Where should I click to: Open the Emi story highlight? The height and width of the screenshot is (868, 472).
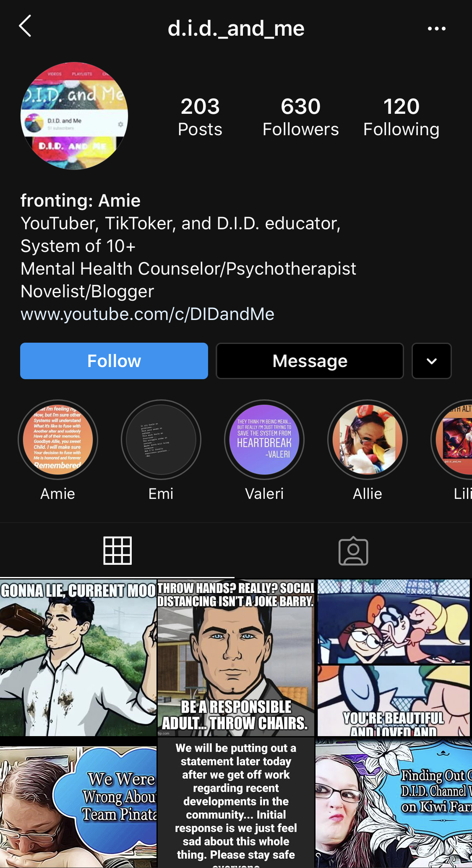pyautogui.click(x=161, y=440)
